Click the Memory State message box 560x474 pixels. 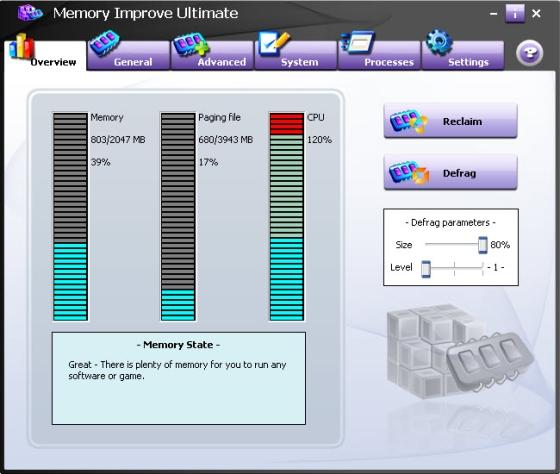(x=179, y=378)
